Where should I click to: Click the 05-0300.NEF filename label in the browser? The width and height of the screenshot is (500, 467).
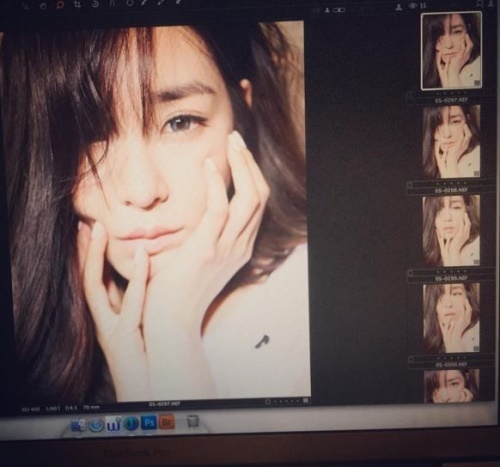(x=451, y=365)
